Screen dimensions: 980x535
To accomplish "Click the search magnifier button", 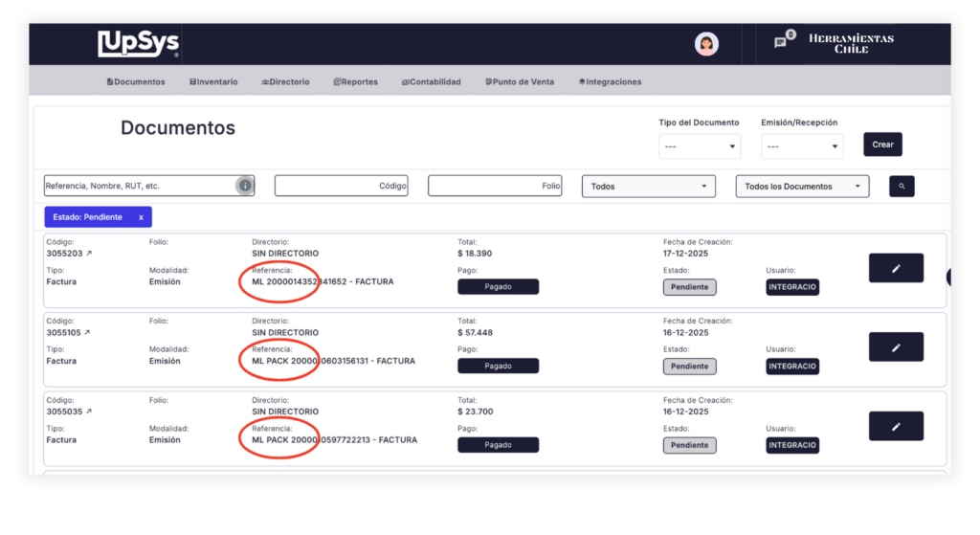I will [x=901, y=187].
